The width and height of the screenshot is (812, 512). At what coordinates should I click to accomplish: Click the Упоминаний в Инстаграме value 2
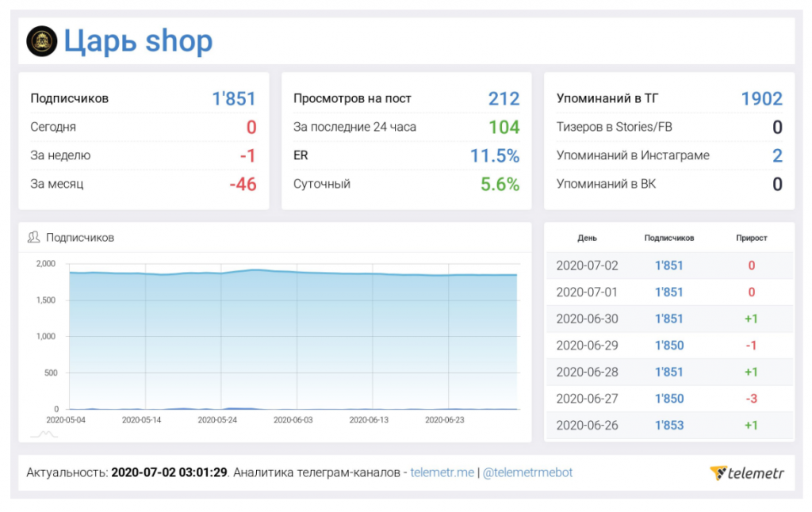pos(777,156)
